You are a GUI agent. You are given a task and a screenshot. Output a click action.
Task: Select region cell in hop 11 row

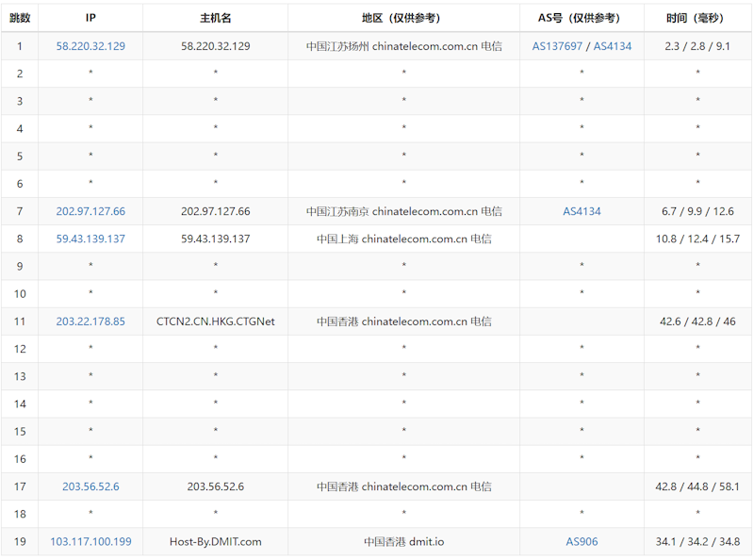click(x=404, y=321)
